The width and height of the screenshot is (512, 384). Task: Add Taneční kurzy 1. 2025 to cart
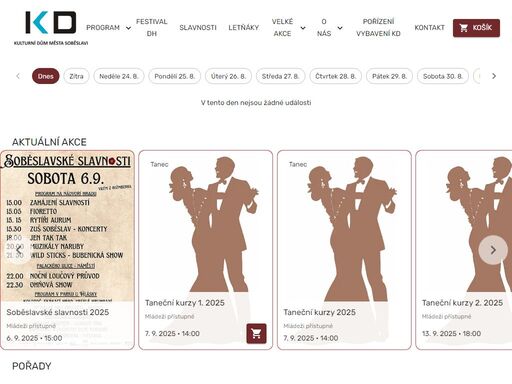click(256, 333)
